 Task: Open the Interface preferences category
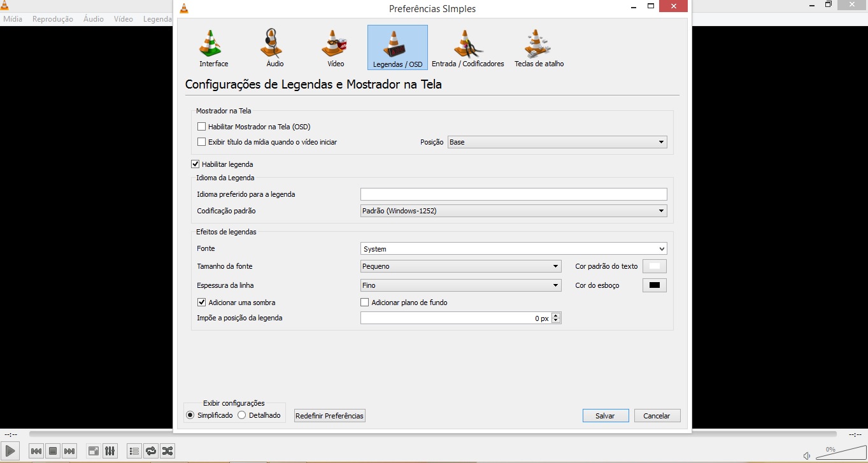[213, 48]
